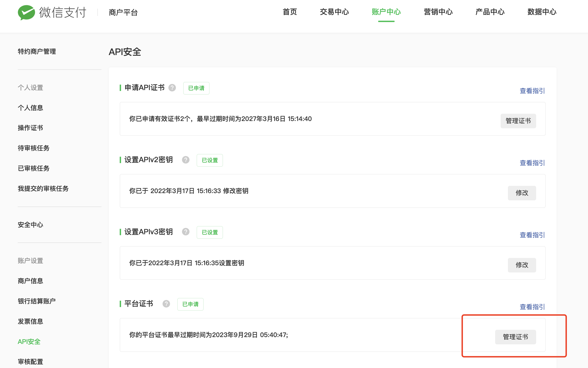The width and height of the screenshot is (588, 368).
Task: Click 管理证书 for platform certificate
Action: 515,337
